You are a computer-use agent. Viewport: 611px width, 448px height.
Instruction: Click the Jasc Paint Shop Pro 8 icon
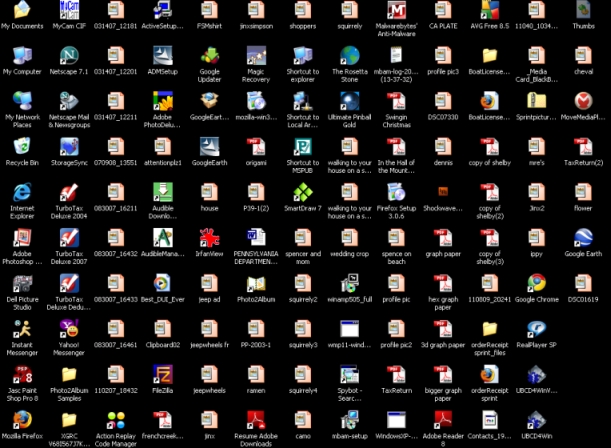[x=22, y=374]
